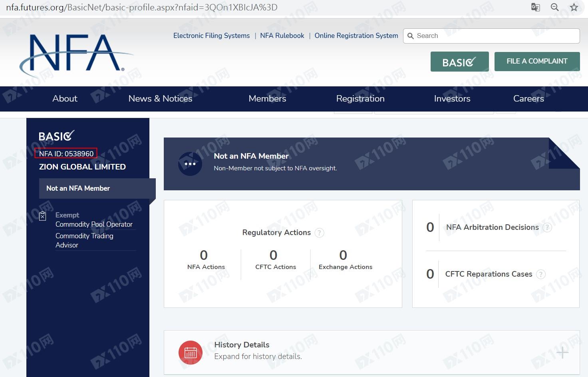This screenshot has width=588, height=377.
Task: Click the Exempt clipboard icon in sidebar
Action: (x=43, y=216)
